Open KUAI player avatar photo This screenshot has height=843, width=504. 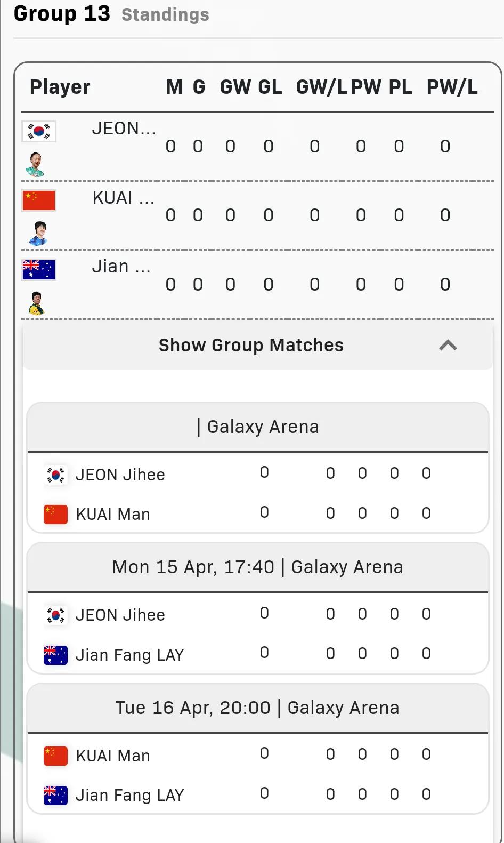point(38,234)
